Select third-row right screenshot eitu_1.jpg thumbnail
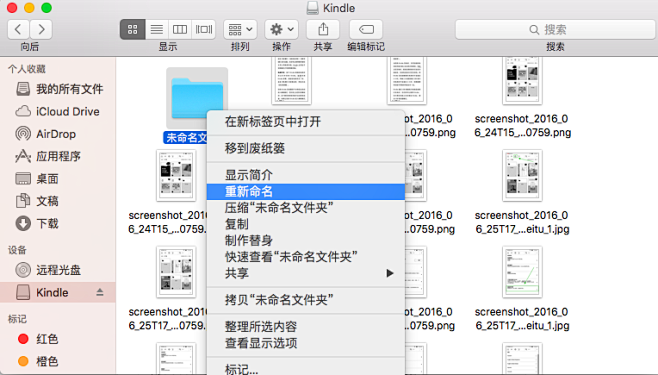Screen dimensions: 658x375 pyautogui.click(x=522, y=272)
